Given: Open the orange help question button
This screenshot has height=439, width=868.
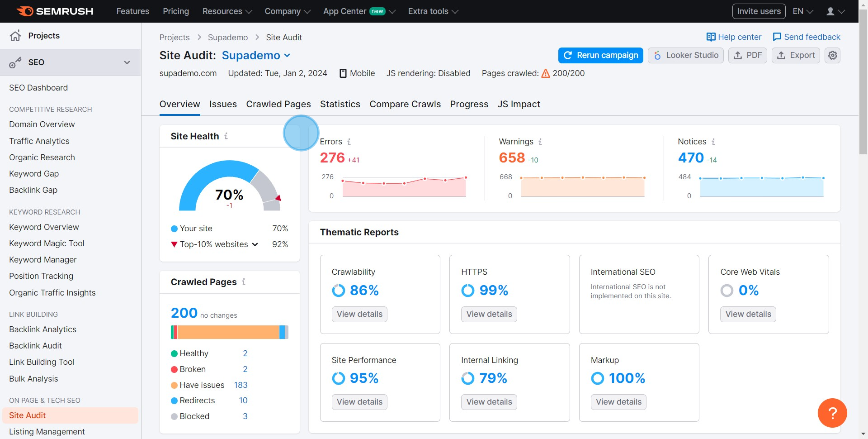Looking at the screenshot, I should (832, 413).
